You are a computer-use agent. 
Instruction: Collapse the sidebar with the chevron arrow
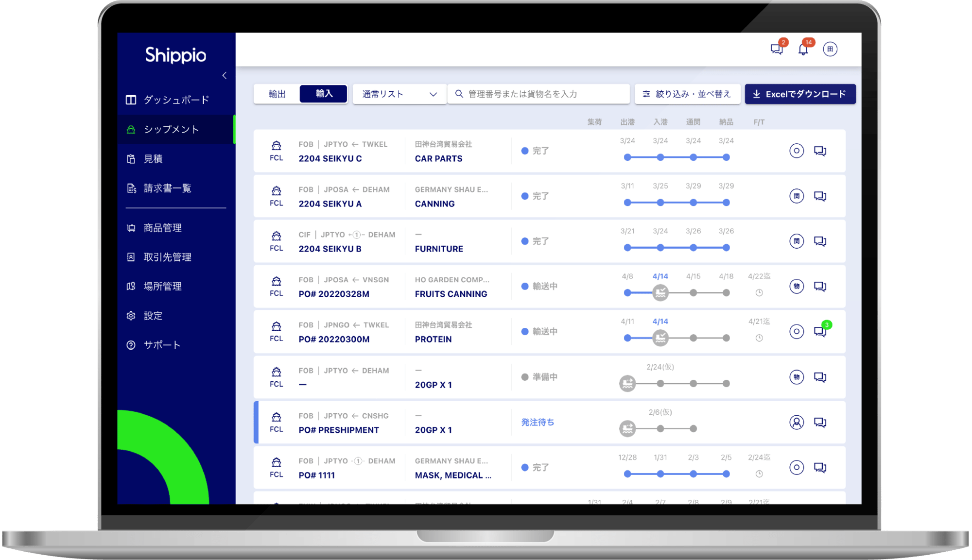(224, 75)
